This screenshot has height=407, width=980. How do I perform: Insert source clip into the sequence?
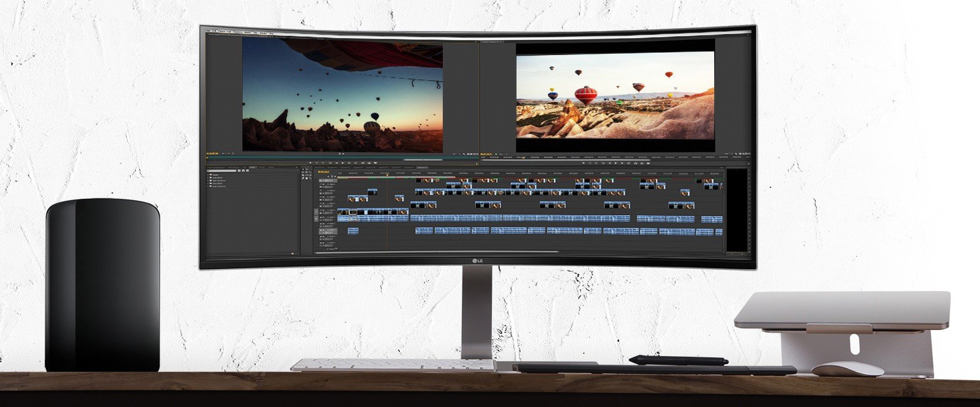363,163
